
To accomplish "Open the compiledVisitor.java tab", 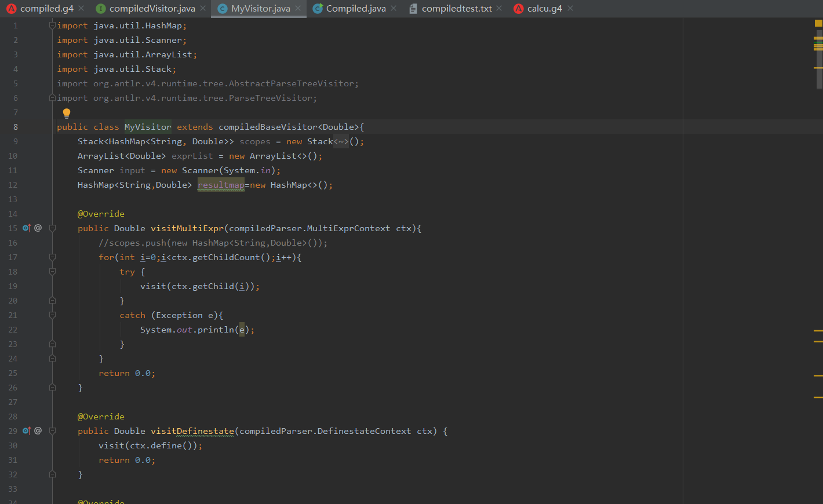I will 152,8.
